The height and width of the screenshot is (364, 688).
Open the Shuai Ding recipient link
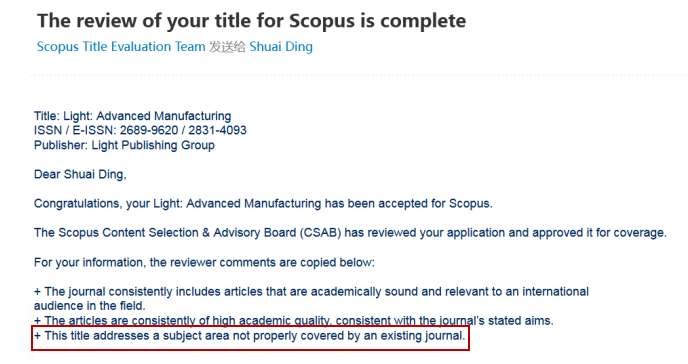point(281,46)
